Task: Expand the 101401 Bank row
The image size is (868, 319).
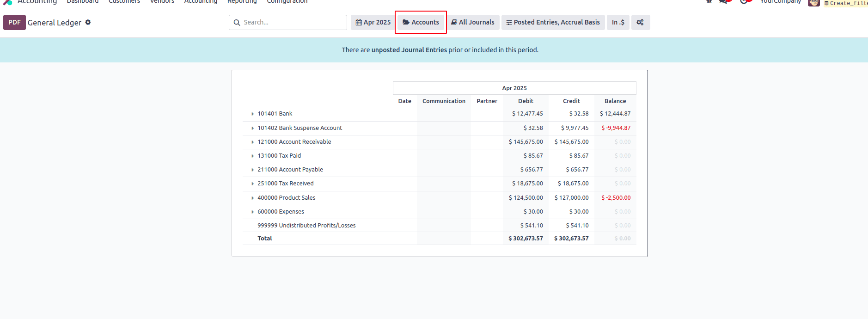Action: [252, 114]
